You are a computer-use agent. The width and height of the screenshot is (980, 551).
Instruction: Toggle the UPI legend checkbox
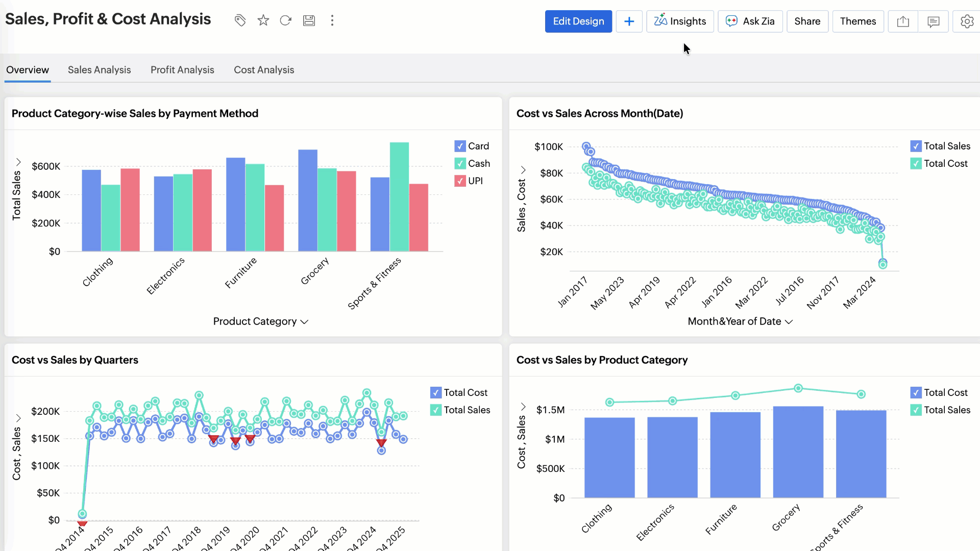460,181
